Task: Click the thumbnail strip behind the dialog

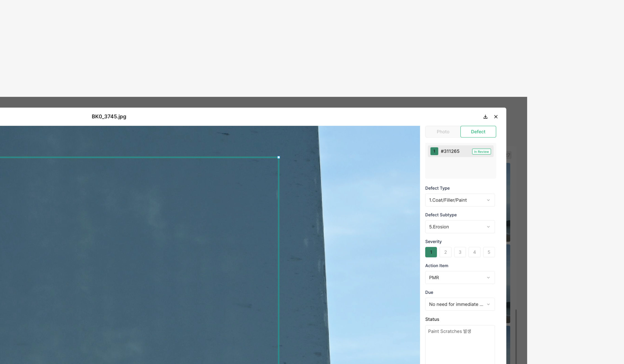Action: [508, 202]
